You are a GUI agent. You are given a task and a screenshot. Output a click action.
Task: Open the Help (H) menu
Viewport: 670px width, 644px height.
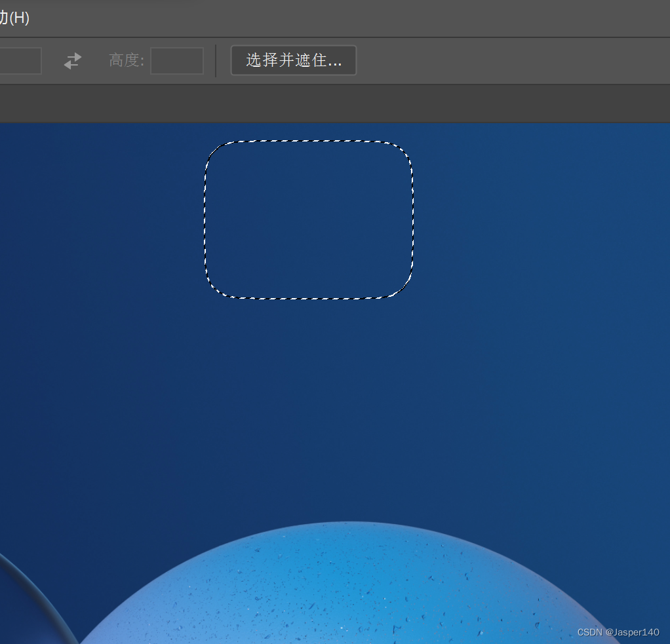tap(14, 18)
